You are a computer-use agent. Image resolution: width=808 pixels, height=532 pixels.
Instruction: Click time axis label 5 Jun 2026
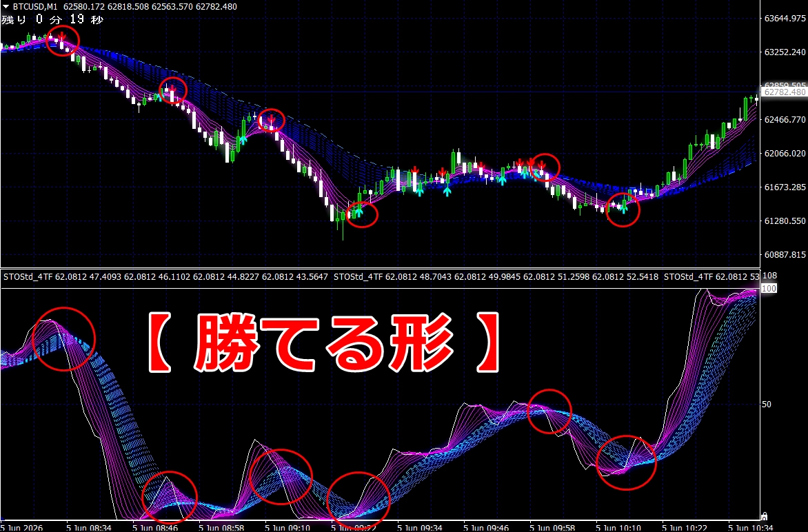click(22, 528)
